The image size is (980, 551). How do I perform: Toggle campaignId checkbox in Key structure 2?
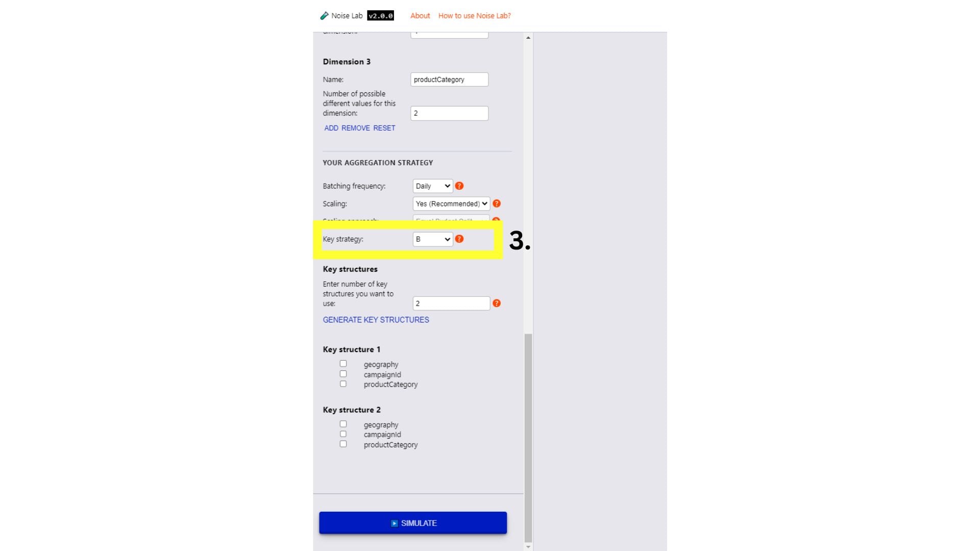click(342, 434)
